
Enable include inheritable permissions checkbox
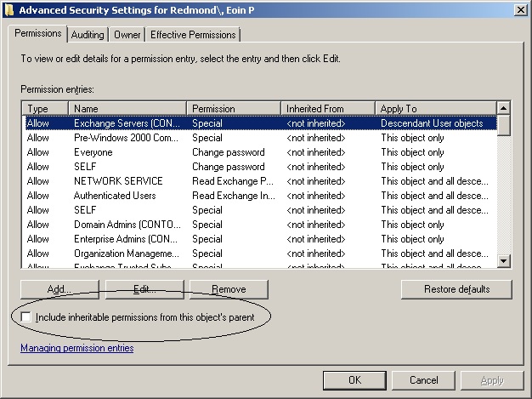click(26, 317)
